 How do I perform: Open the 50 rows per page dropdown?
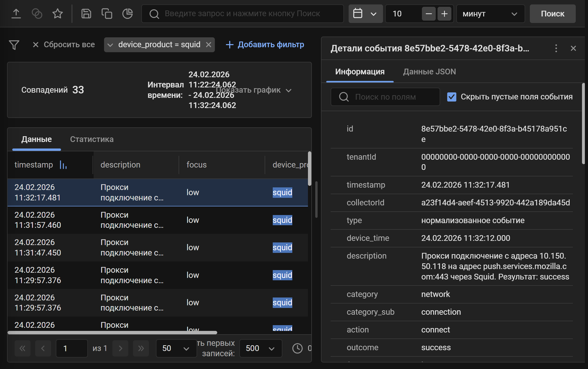point(176,348)
